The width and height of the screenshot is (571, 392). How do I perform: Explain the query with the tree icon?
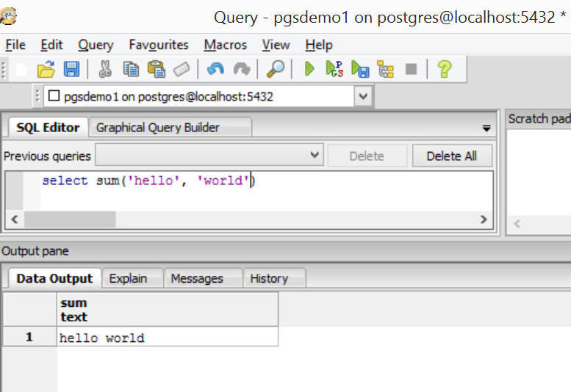coord(386,69)
